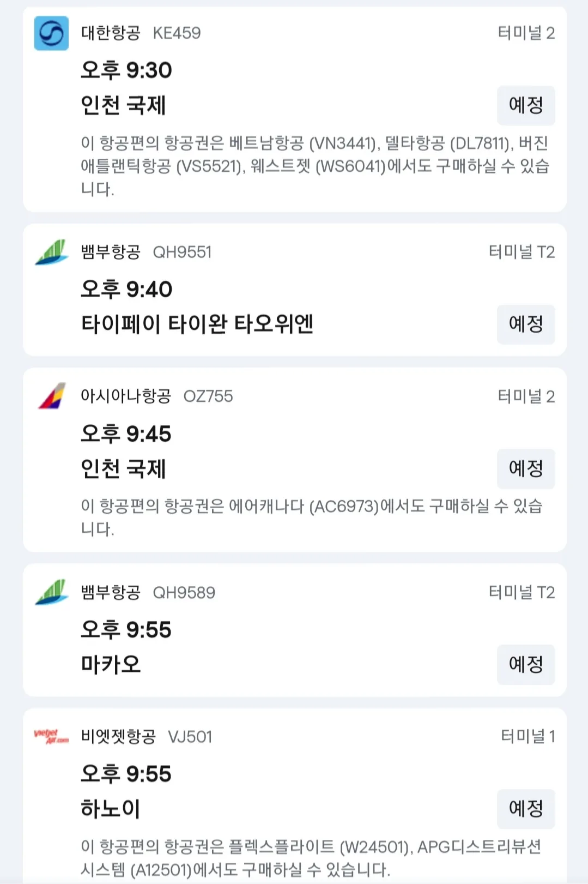588x884 pixels.
Task: Tap 예정 status on VJ501 Hanoi flight
Action: (526, 809)
